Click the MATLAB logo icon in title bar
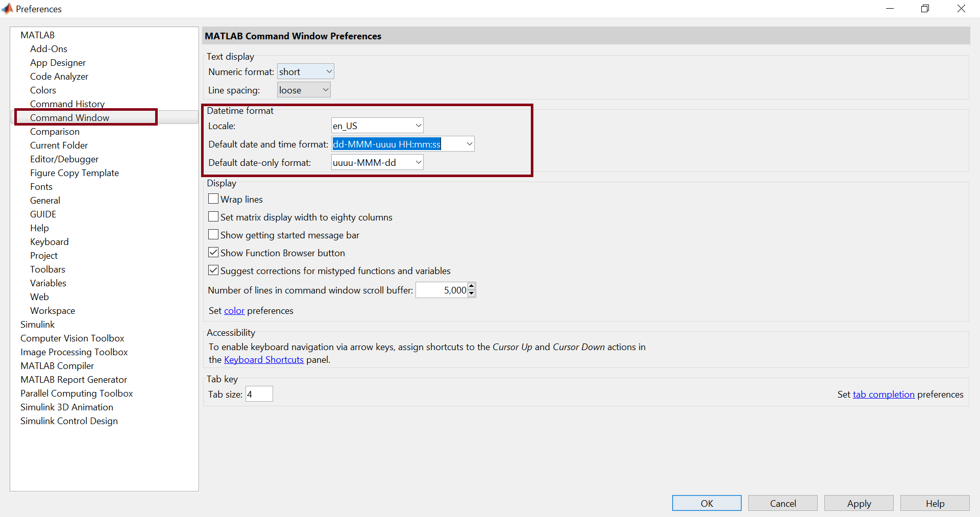Viewport: 980px width, 517px height. pos(8,9)
